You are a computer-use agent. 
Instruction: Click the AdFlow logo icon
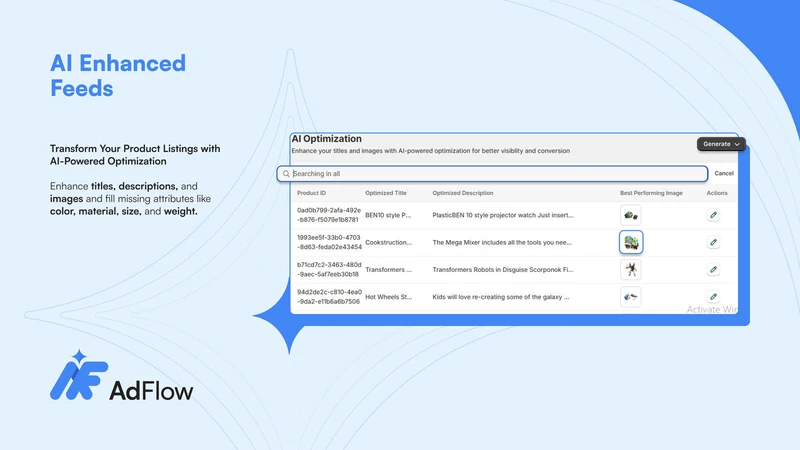(x=79, y=376)
